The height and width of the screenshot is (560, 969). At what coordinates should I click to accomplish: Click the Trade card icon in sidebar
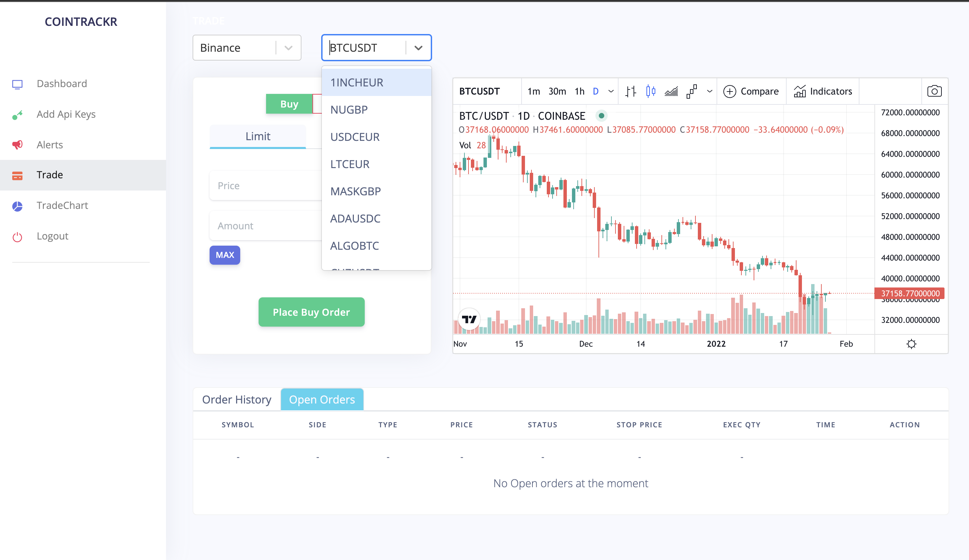click(x=17, y=176)
